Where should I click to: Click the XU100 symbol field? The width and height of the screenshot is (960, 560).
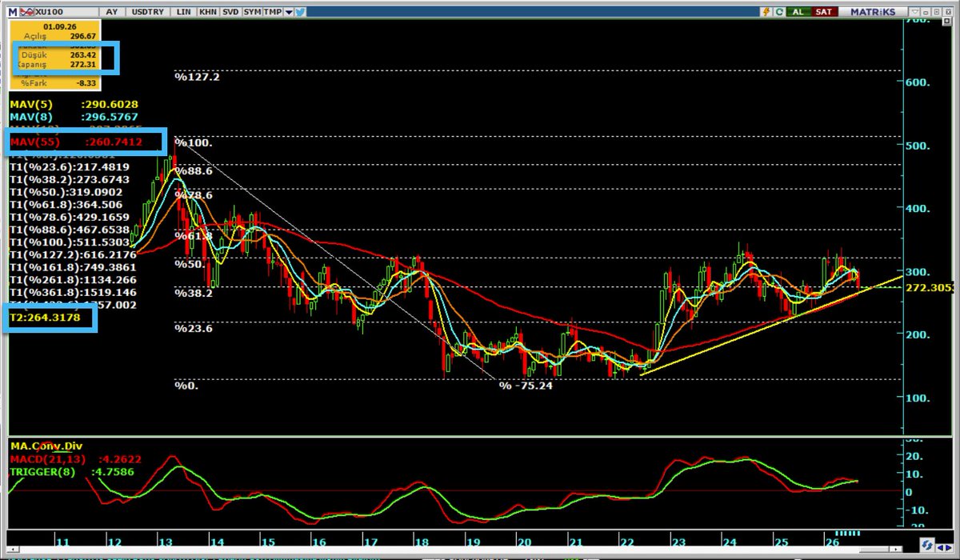click(66, 12)
